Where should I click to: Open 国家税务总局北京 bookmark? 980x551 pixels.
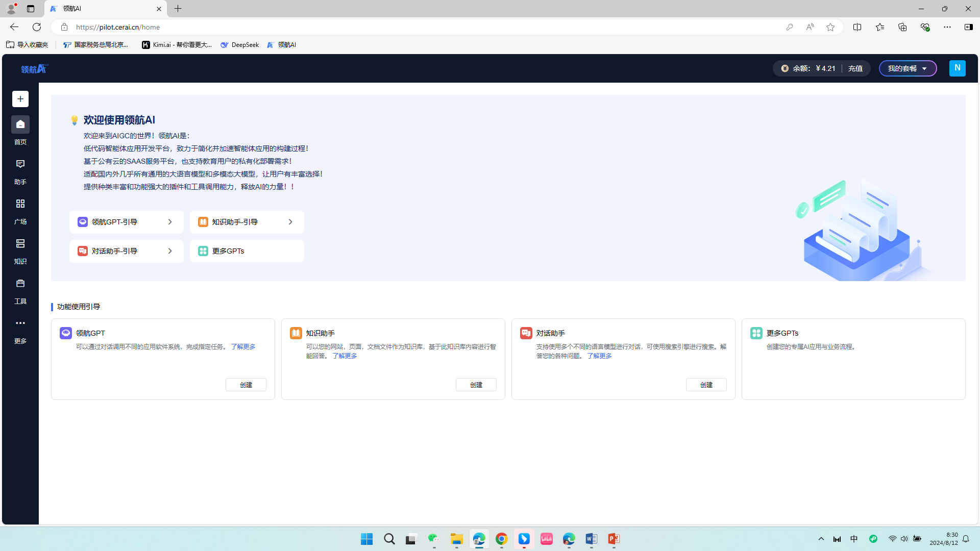click(96, 45)
